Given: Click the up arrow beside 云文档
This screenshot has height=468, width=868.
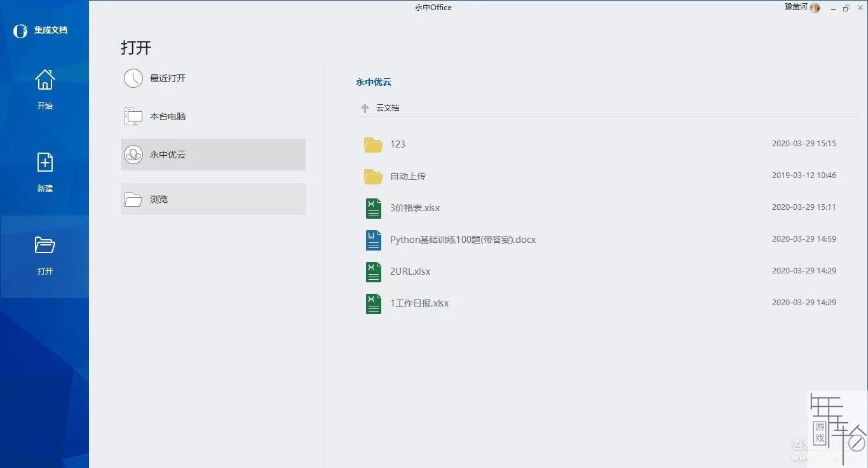Looking at the screenshot, I should point(365,108).
